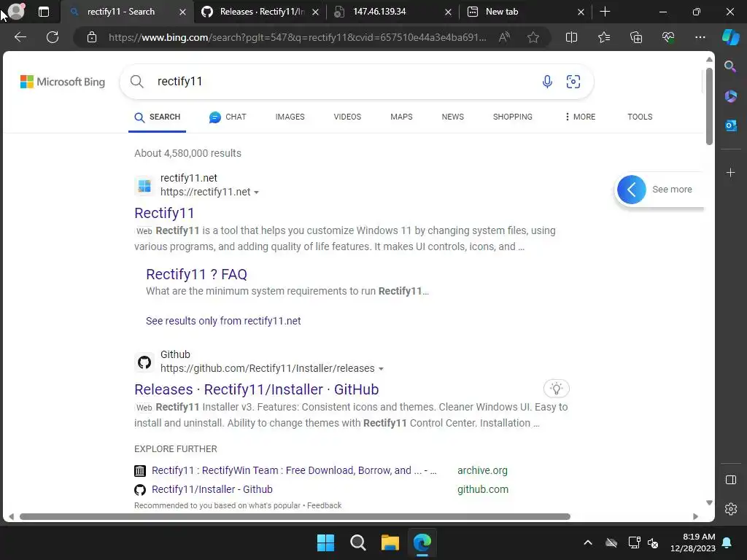Open the Edge profile avatar

(16, 12)
